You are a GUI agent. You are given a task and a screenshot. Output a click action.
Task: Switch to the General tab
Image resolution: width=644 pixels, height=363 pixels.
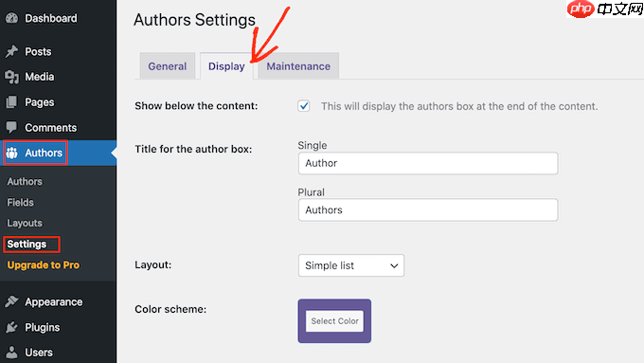[x=168, y=66]
